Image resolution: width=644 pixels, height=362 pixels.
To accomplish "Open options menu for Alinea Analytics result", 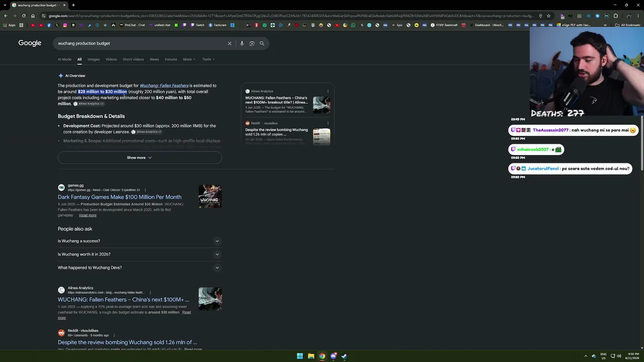I will [150, 293].
